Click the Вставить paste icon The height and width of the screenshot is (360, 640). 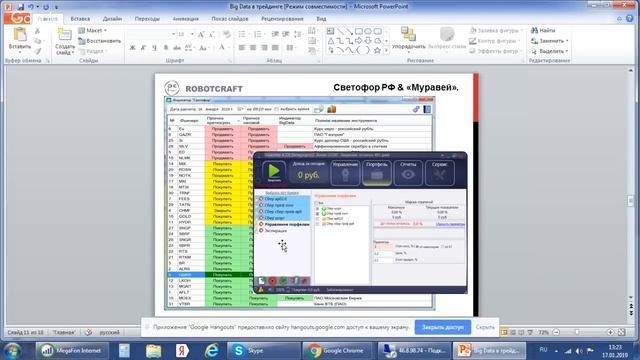coord(20,35)
